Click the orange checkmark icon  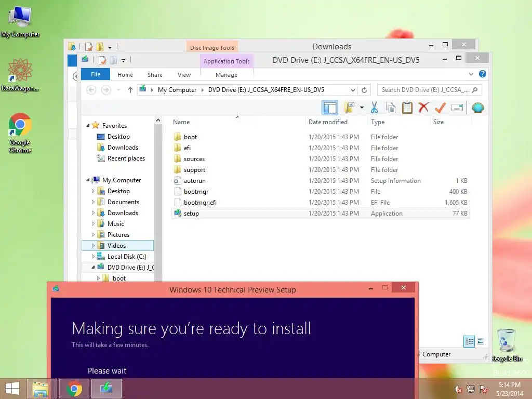coord(440,108)
